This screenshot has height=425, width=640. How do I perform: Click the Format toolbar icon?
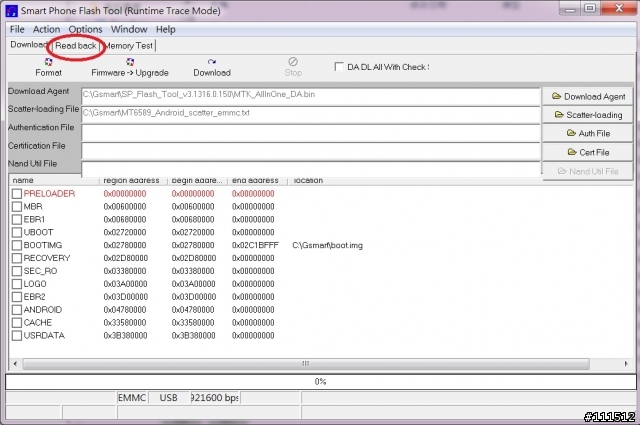(48, 62)
